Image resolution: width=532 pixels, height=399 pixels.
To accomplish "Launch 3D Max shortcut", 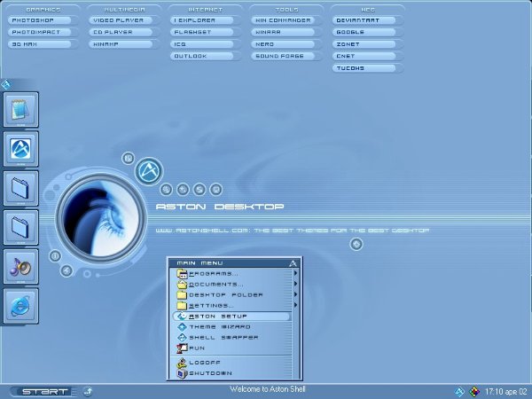I will (40, 44).
